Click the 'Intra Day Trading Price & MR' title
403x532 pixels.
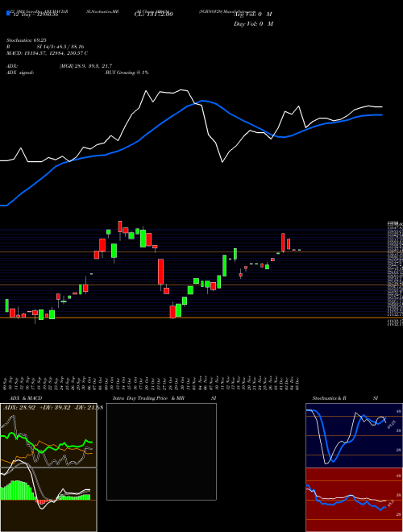[x=148, y=398]
